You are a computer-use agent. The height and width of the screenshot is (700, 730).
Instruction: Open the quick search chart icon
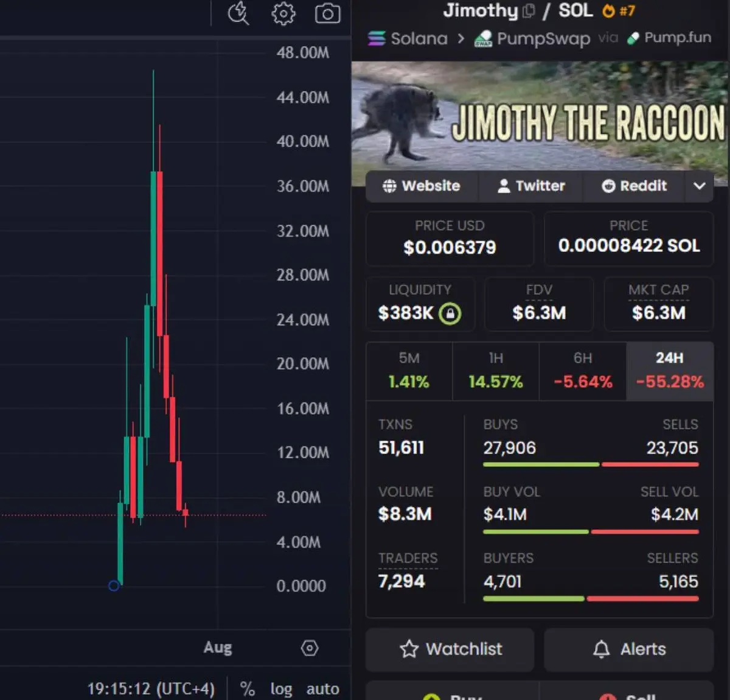pos(238,13)
